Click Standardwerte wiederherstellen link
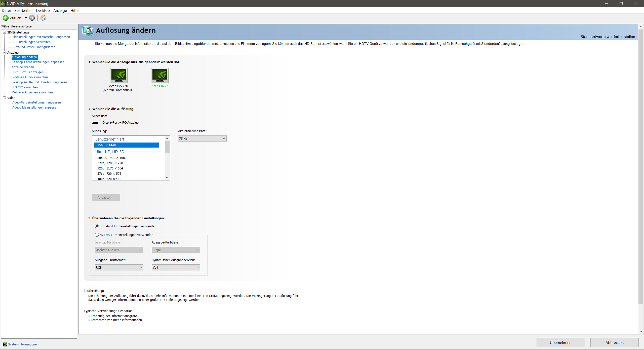The height and width of the screenshot is (350, 644). pyautogui.click(x=608, y=37)
